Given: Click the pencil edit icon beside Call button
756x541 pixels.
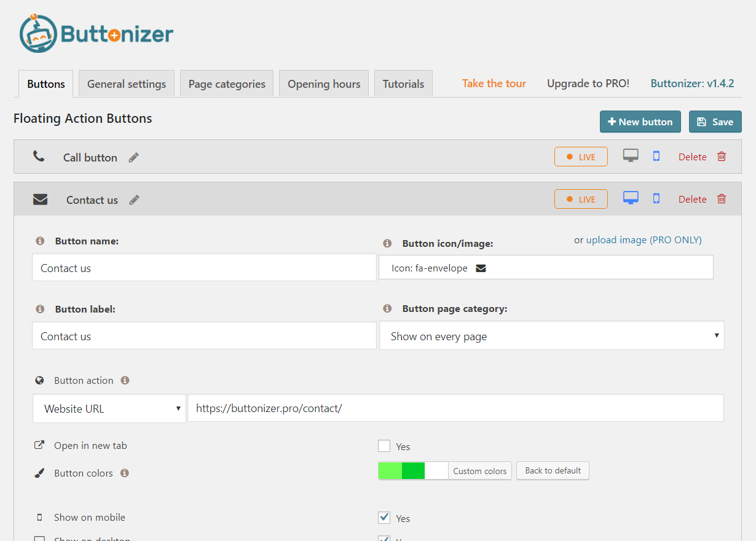Looking at the screenshot, I should tap(133, 157).
